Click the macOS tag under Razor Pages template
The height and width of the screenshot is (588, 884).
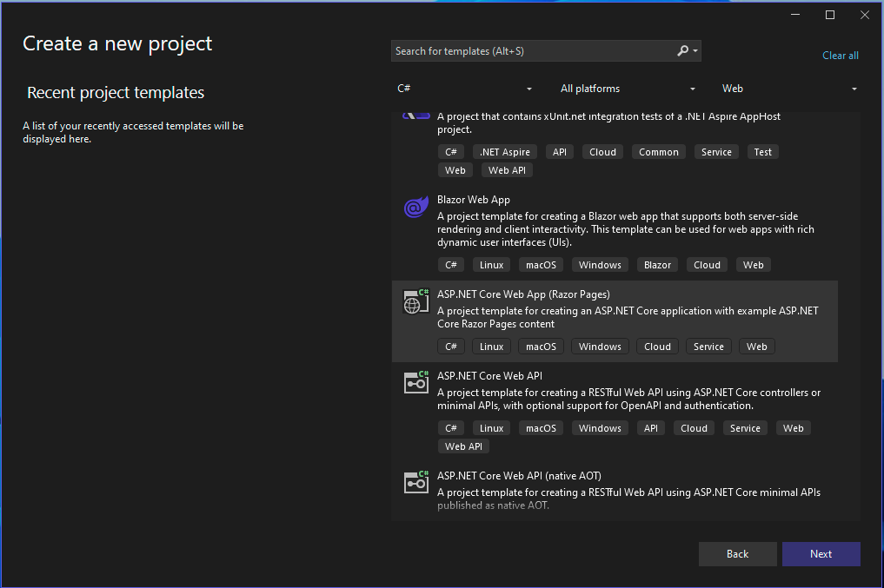[542, 347]
